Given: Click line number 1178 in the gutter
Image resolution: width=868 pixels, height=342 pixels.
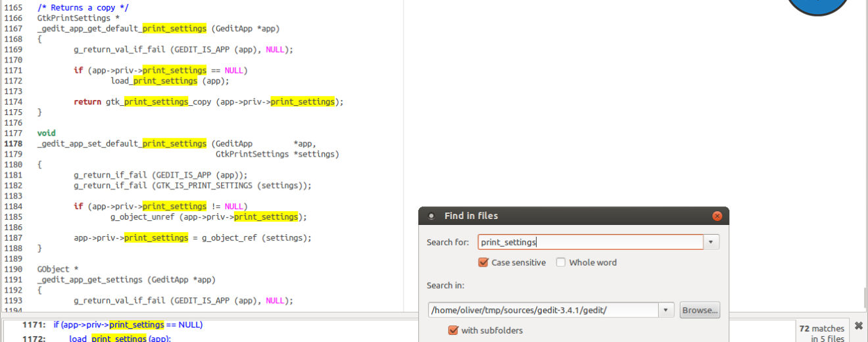Looking at the screenshot, I should coord(13,143).
